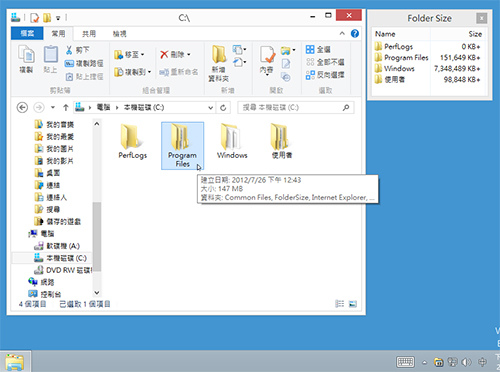The height and width of the screenshot is (372, 500).
Task: Open the Open-with dropdown in ribbon
Action: (288, 50)
